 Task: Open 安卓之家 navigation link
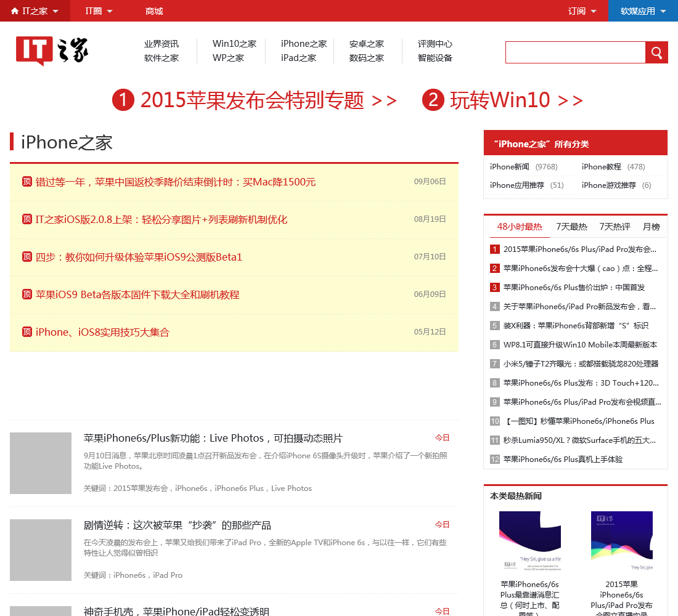point(367,44)
